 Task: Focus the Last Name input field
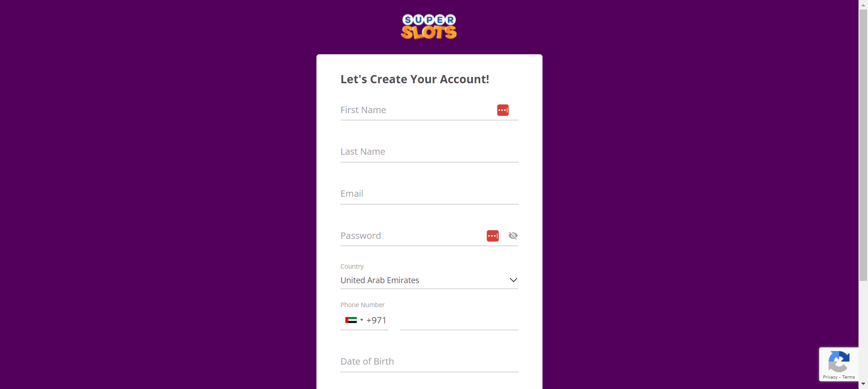point(429,152)
